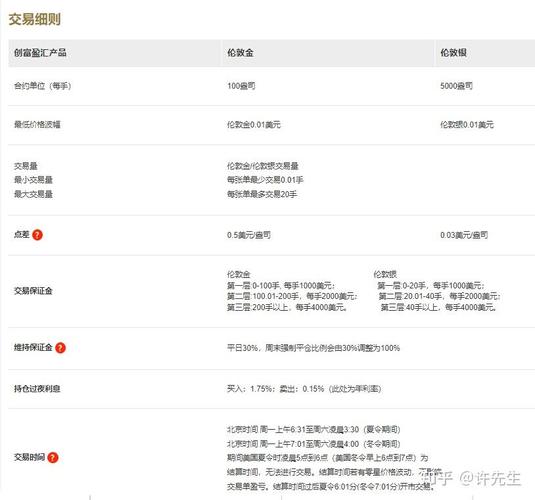The image size is (535, 500).
Task: Select the 5000盎司 cell
Action: pos(457,86)
